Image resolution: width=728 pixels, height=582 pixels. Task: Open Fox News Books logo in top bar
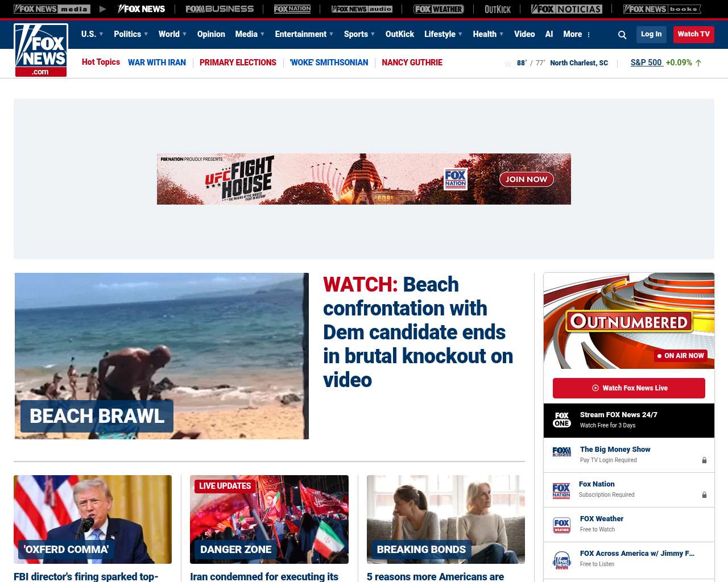coord(662,9)
